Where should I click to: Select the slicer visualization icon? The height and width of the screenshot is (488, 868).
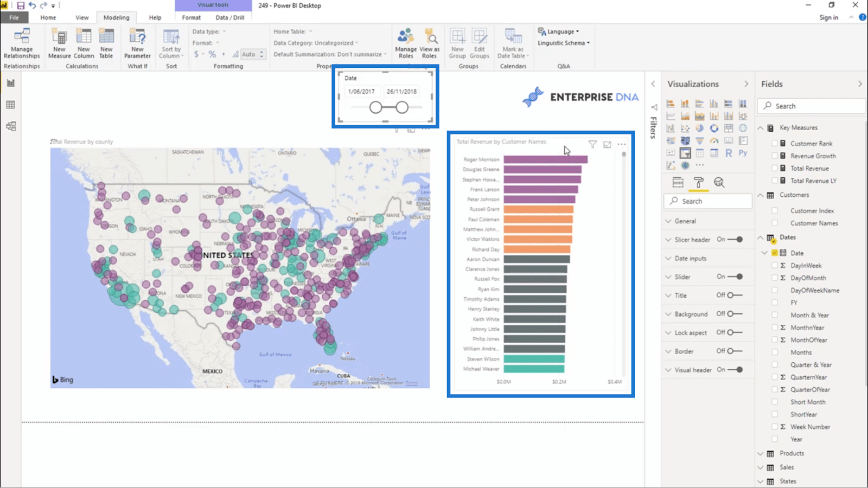coord(685,153)
